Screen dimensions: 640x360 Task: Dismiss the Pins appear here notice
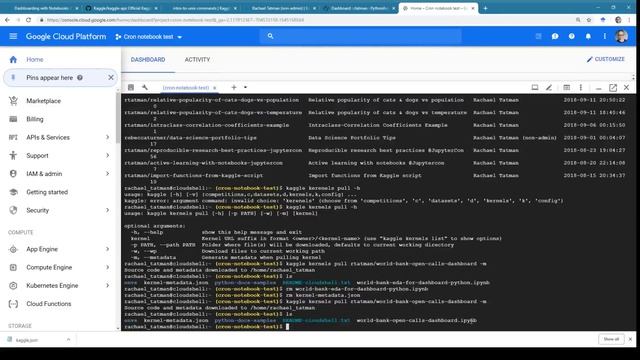[x=111, y=78]
